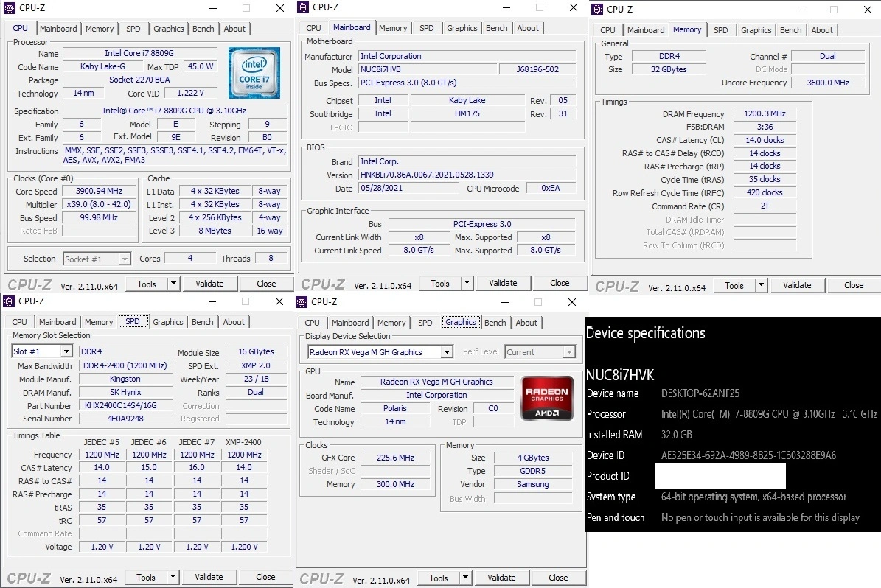Click the DRAM Frequency value "1200.3 MHz"

pyautogui.click(x=765, y=113)
